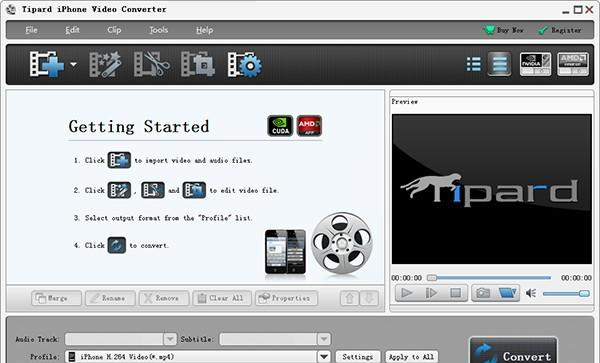The image size is (600, 363).
Task: Mute the preview volume speaker icon
Action: [x=531, y=293]
